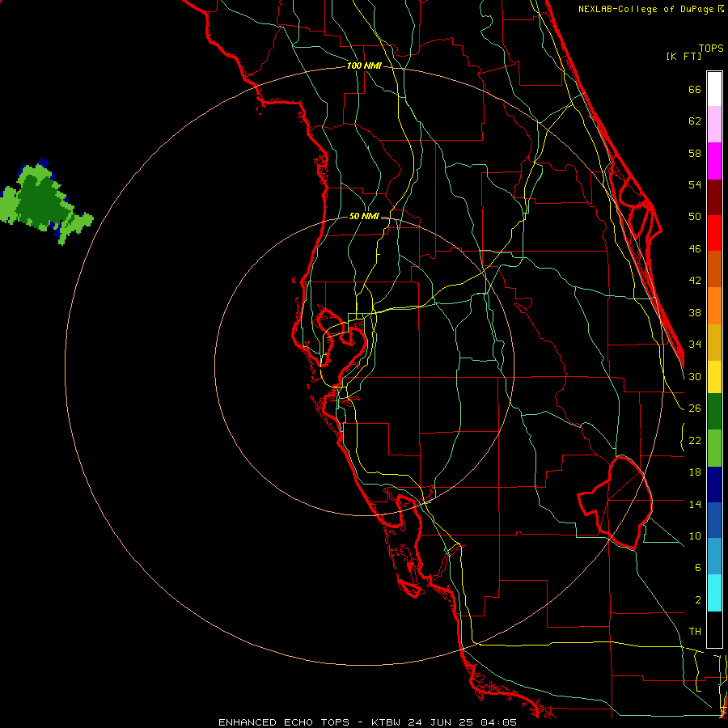Viewport: 728px width, 728px height.
Task: Click the 50 NMI range ring label
Action: tap(364, 216)
